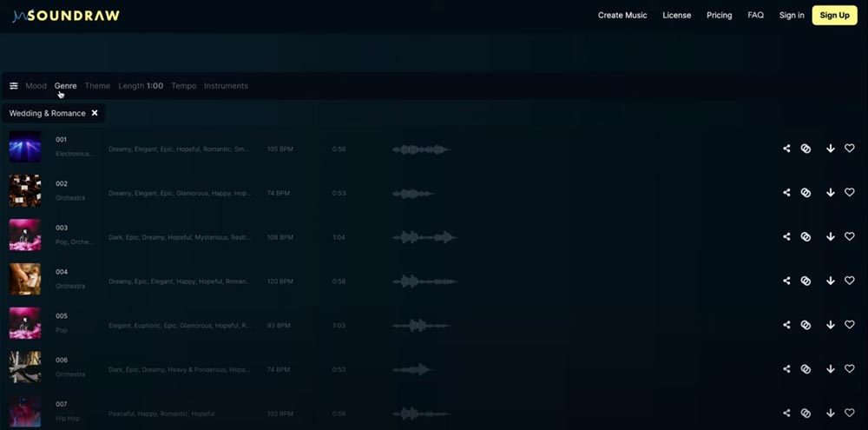
Task: Click the SOUNDRAW logo
Action: pos(66,16)
